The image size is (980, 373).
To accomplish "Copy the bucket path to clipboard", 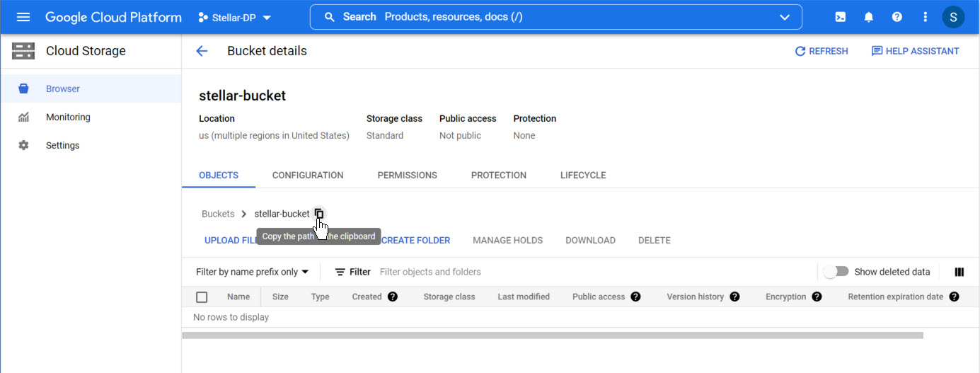I will (x=319, y=214).
